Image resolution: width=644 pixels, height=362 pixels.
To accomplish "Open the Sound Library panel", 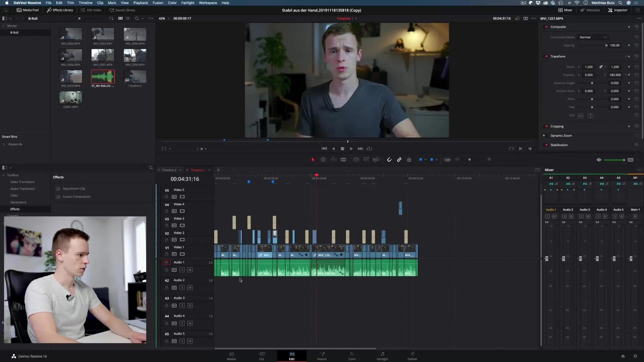I will point(122,10).
